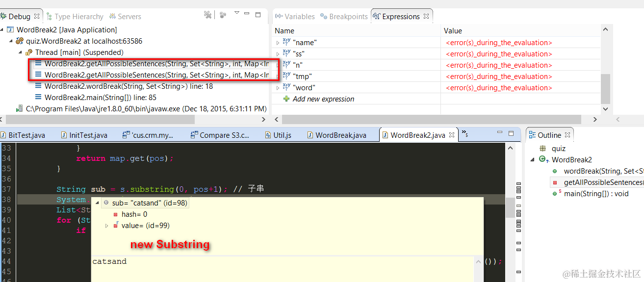Minimize the Debug view panel

pos(248,15)
